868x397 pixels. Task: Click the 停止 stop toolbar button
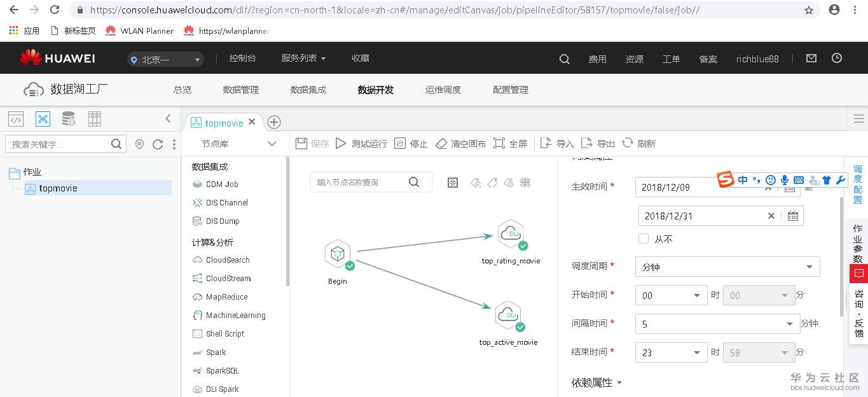tap(411, 143)
